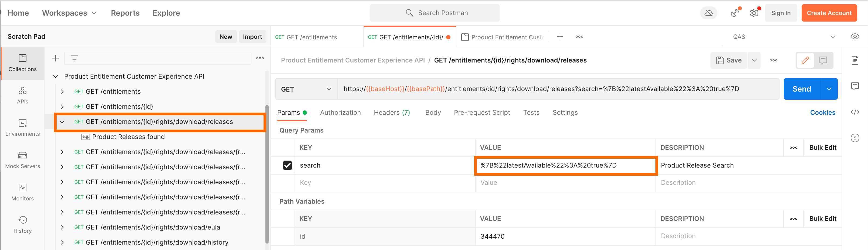
Task: Open the comments icon in the right sidebar
Action: [x=855, y=86]
